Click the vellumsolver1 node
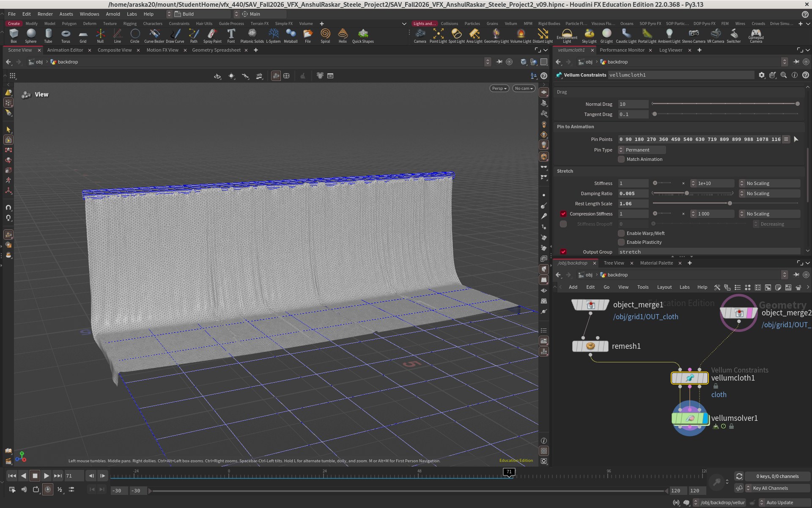Image resolution: width=812 pixels, height=508 pixels. [x=690, y=418]
